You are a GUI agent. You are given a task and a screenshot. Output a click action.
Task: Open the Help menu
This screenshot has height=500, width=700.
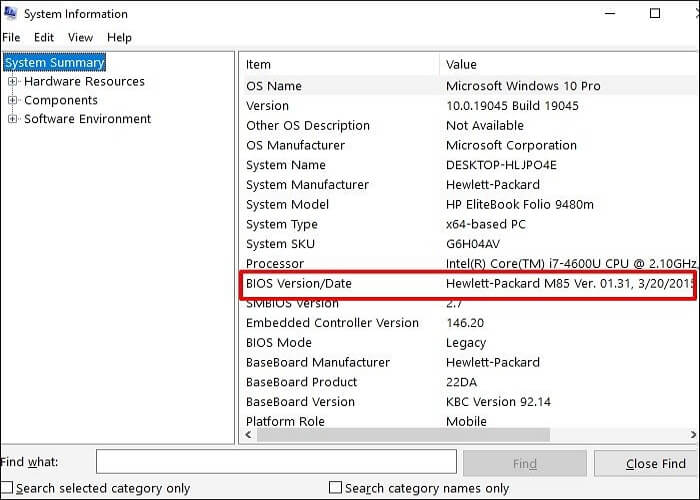(x=119, y=37)
